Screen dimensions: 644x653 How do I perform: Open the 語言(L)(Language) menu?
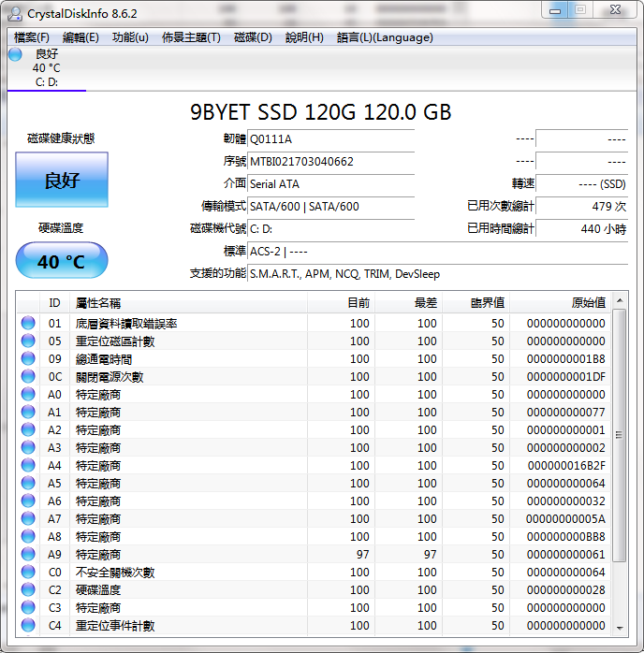coord(385,37)
